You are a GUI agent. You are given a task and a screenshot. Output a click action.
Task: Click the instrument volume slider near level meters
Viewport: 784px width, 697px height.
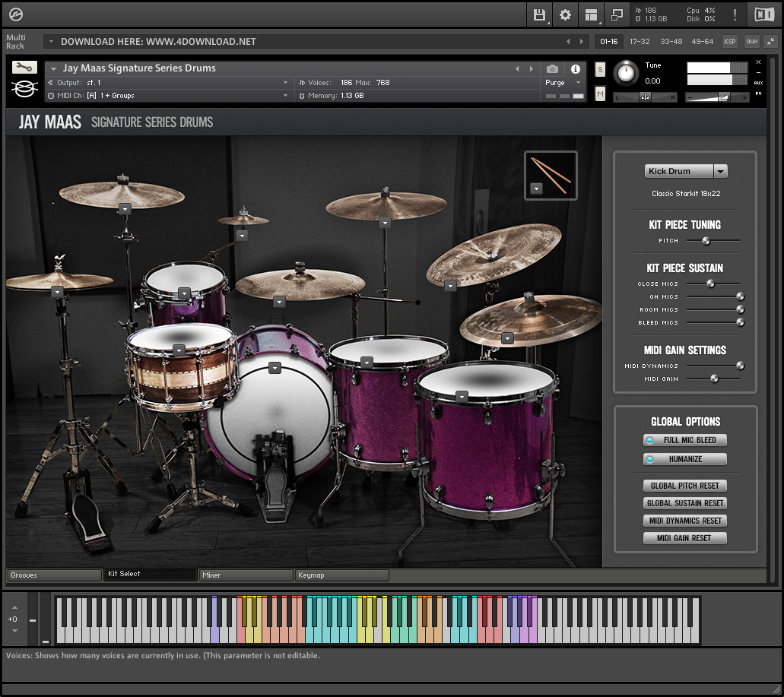pos(718,97)
